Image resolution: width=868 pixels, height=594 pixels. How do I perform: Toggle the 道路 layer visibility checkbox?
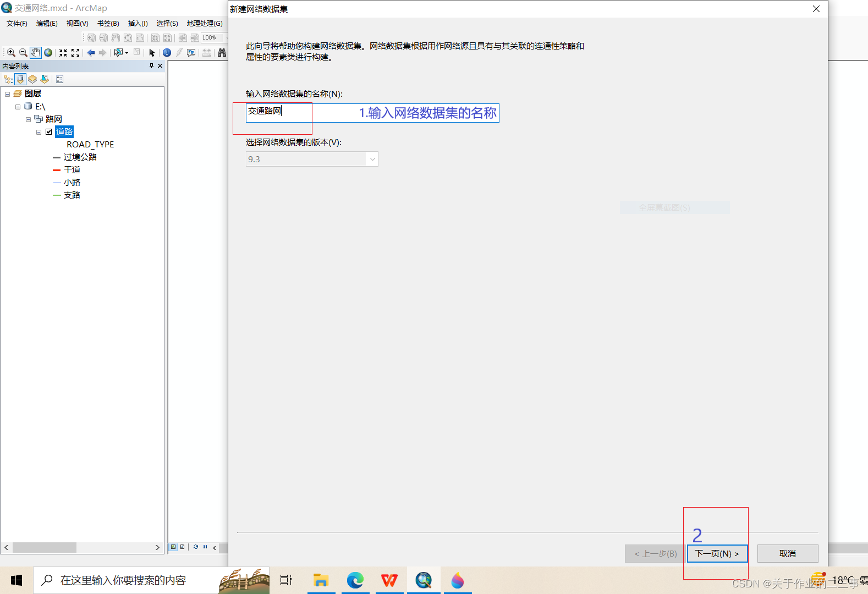[x=49, y=131]
